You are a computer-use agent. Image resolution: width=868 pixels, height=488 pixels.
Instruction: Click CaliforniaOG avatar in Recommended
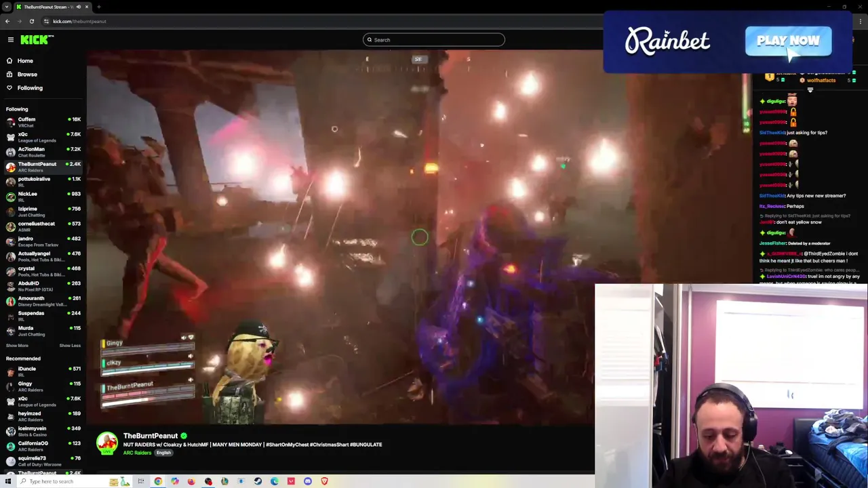point(10,446)
